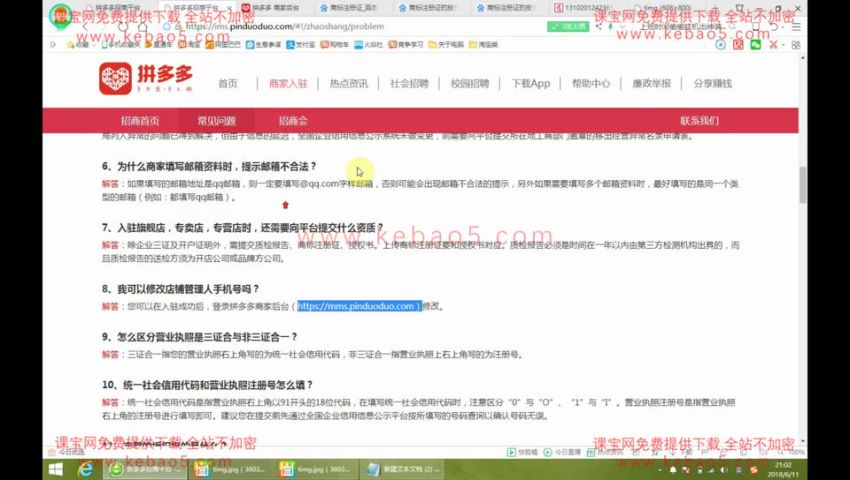This screenshot has width=850, height=480.
Task: Open the 社会招聘 navigation item
Action: click(x=409, y=84)
